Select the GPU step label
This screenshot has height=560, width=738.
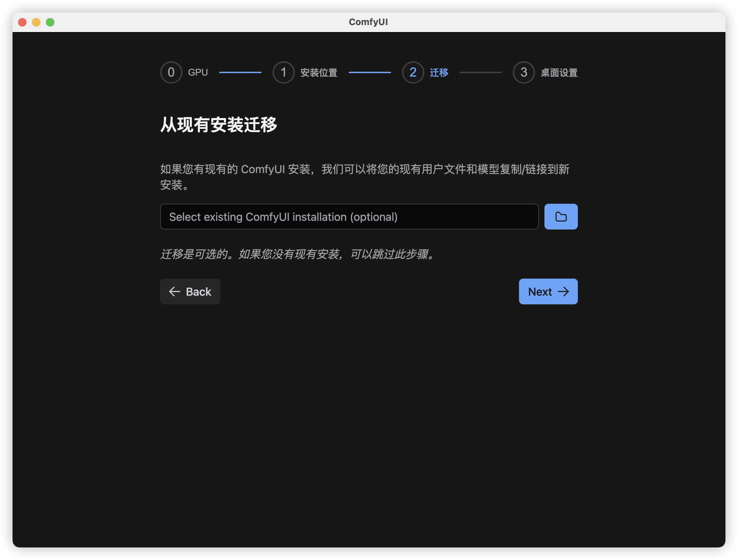tap(198, 72)
